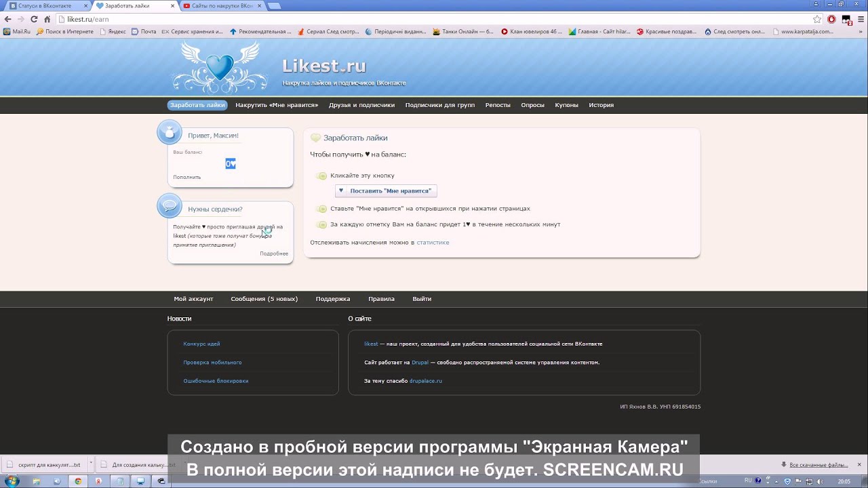Open 'Клан ювелиров 46' bookmark

click(x=532, y=31)
